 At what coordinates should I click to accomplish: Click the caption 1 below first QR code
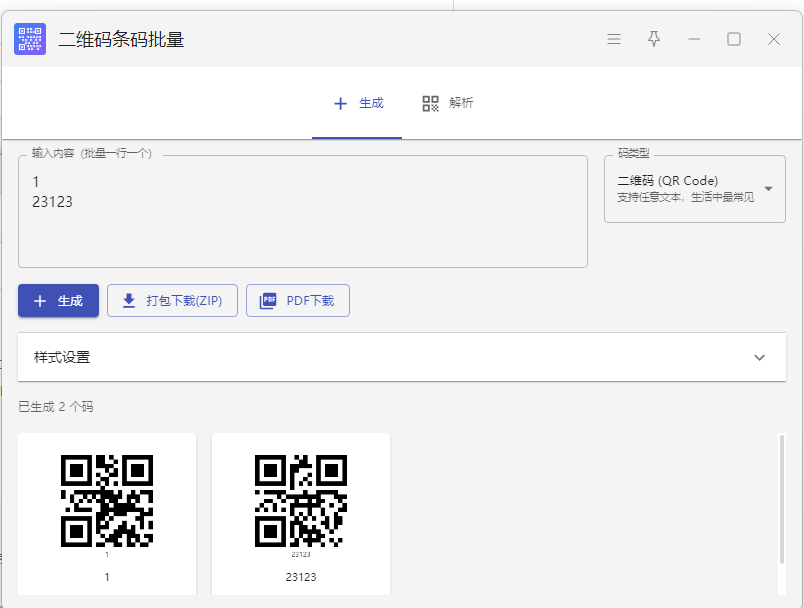[x=107, y=577]
